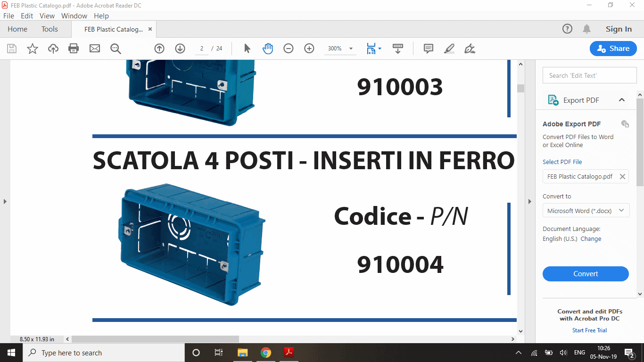Open the find text magnifier icon
This screenshot has width=644, height=362.
click(116, 49)
